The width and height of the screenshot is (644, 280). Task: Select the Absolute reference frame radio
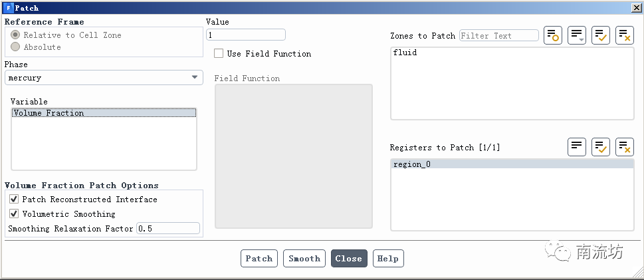point(15,47)
